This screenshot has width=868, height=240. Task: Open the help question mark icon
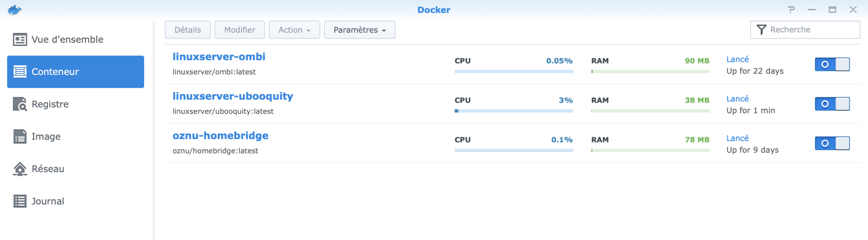(x=792, y=10)
